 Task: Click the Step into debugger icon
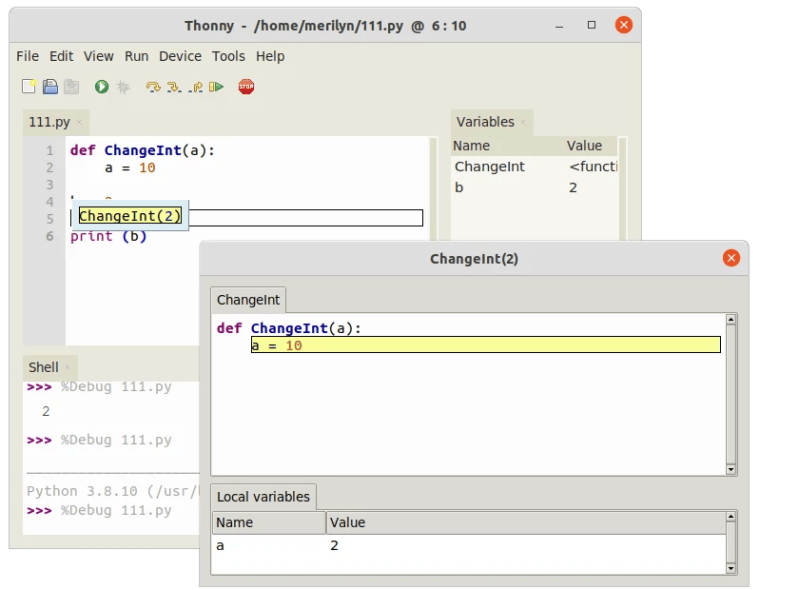click(174, 87)
